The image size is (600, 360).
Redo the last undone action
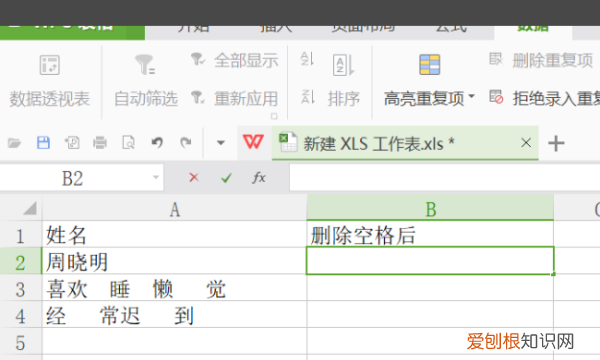pos(186,143)
